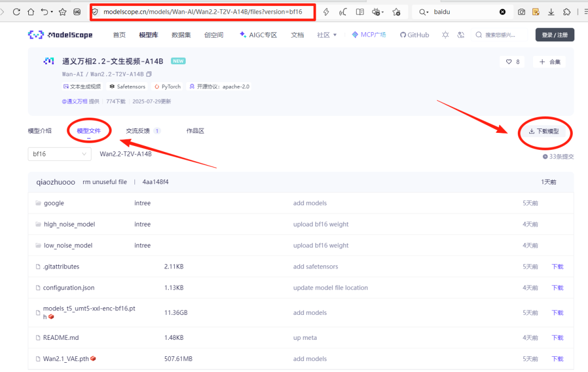Click the @通义万相 provider link
Viewport: 588px width, 372px height.
(74, 101)
